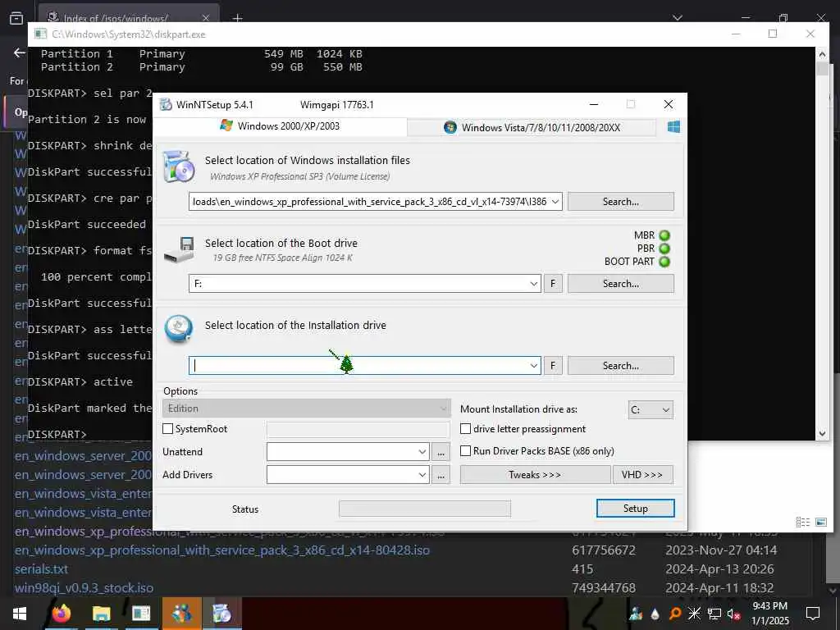Click the WinNTSetup title bar app icon
Viewport: 840px width, 630px height.
tap(166, 104)
